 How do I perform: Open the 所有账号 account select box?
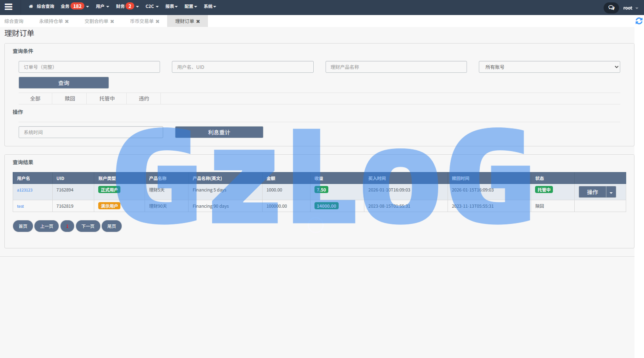pyautogui.click(x=549, y=67)
